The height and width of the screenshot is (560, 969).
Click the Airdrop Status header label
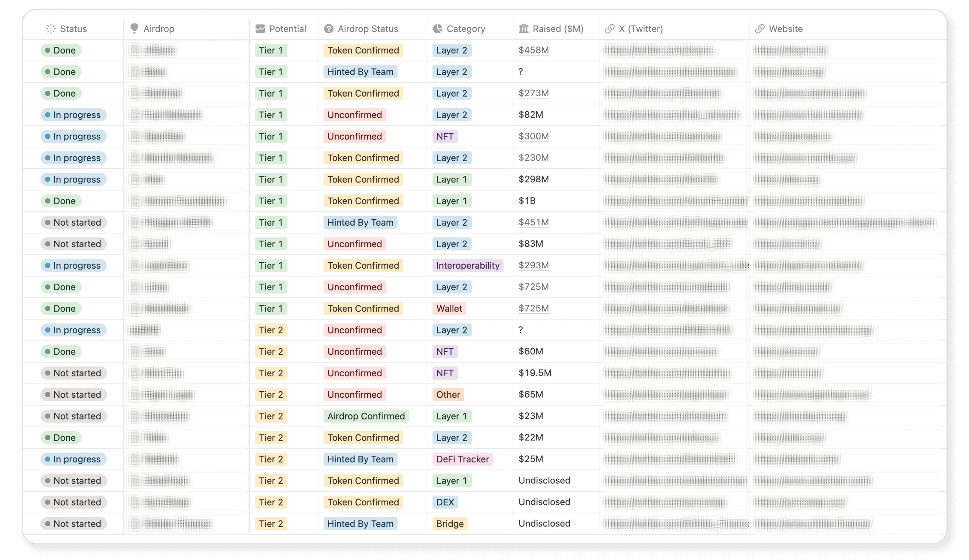pos(368,29)
